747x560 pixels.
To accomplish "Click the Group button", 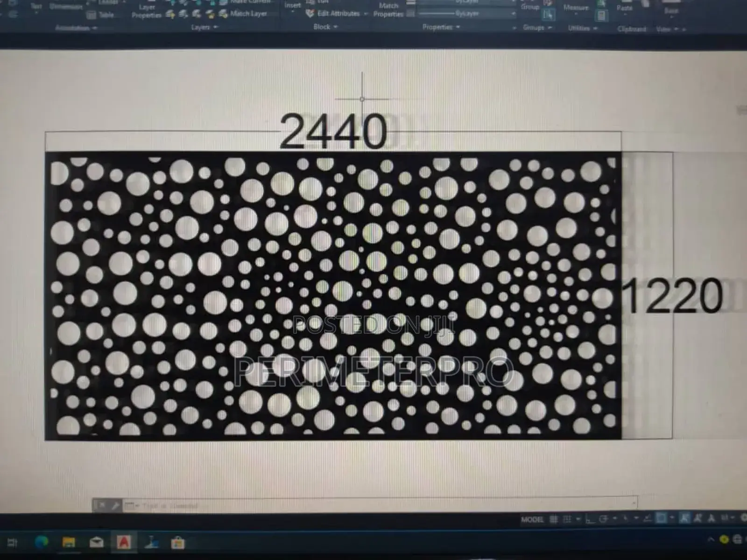I will [x=530, y=7].
